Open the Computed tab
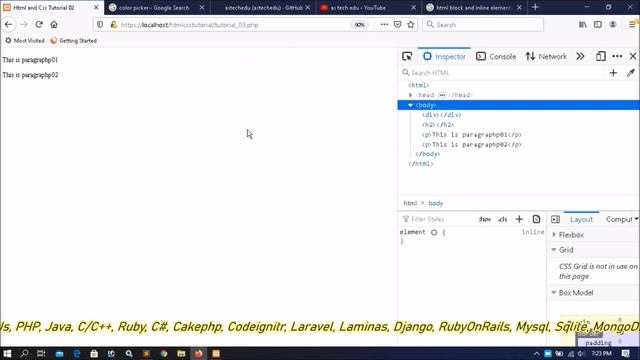 point(619,220)
